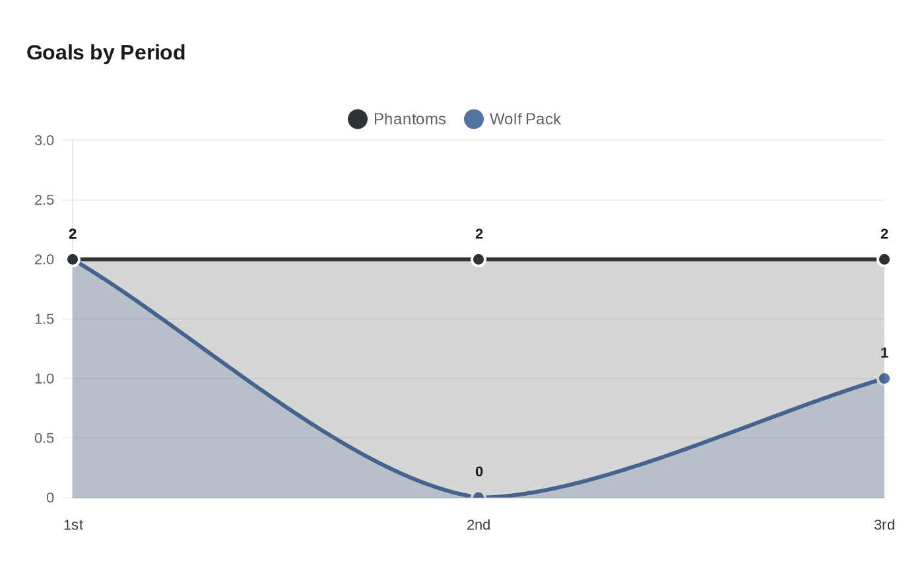This screenshot has width=924, height=581.
Task: Click the '0' data label above 2nd period
Action: [479, 472]
